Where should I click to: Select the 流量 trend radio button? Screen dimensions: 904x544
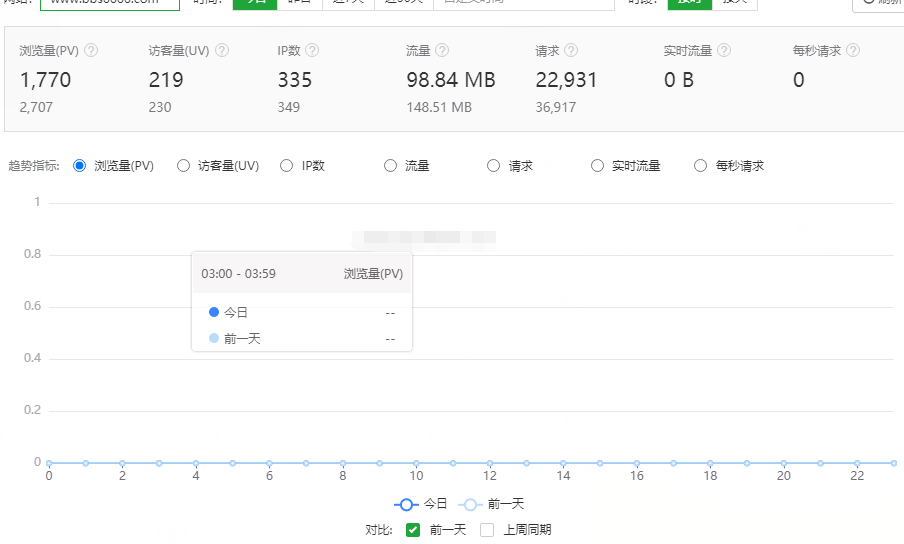(390, 166)
